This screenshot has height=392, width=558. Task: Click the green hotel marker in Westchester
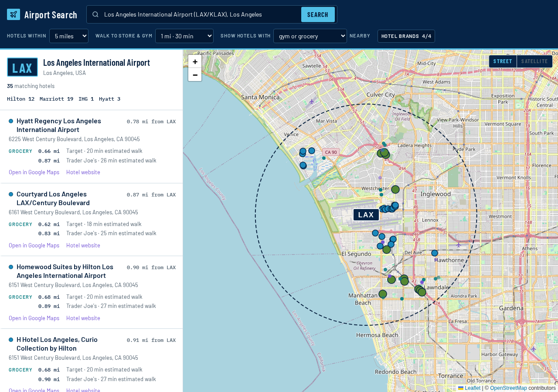395,189
